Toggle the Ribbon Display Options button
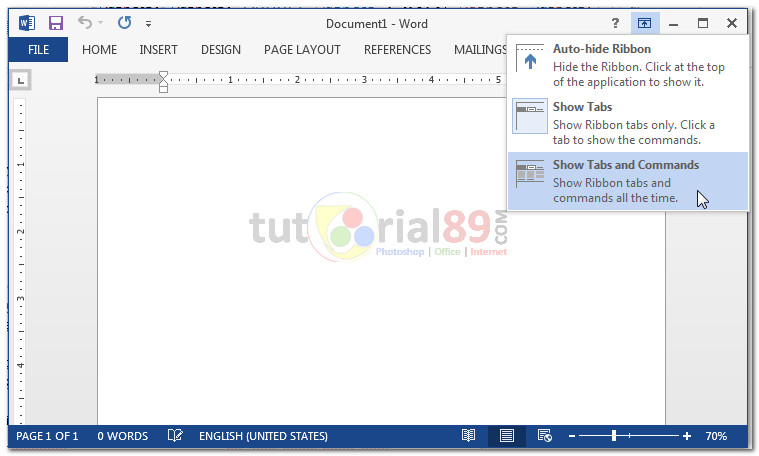Viewport: 759px width, 456px height. coord(644,23)
